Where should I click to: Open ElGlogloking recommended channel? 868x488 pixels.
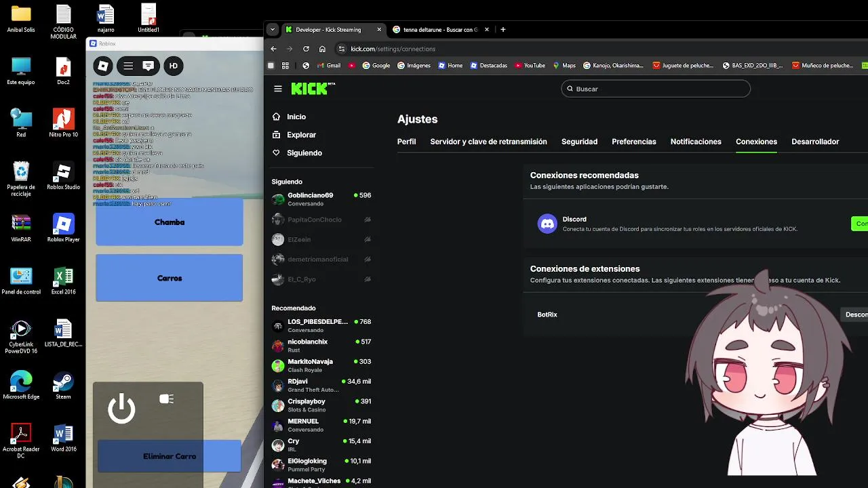pos(321,465)
